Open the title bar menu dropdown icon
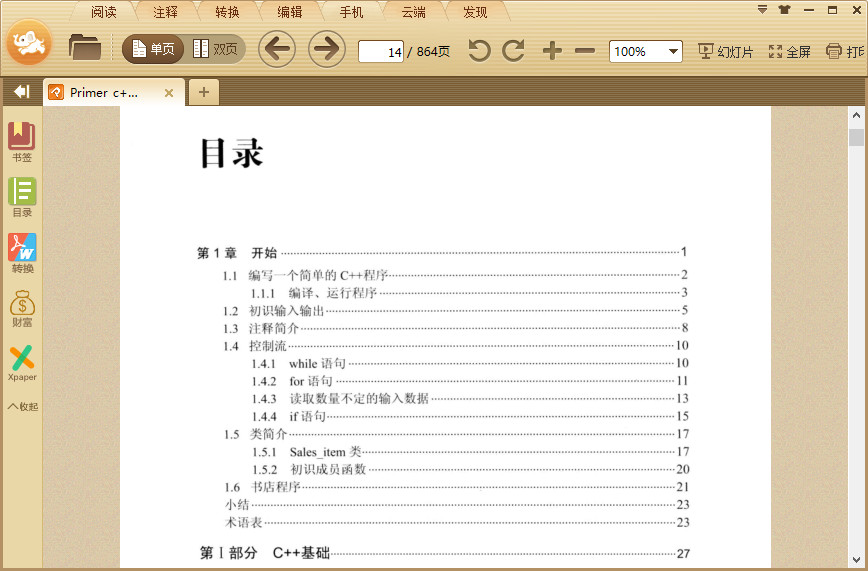 [762, 9]
